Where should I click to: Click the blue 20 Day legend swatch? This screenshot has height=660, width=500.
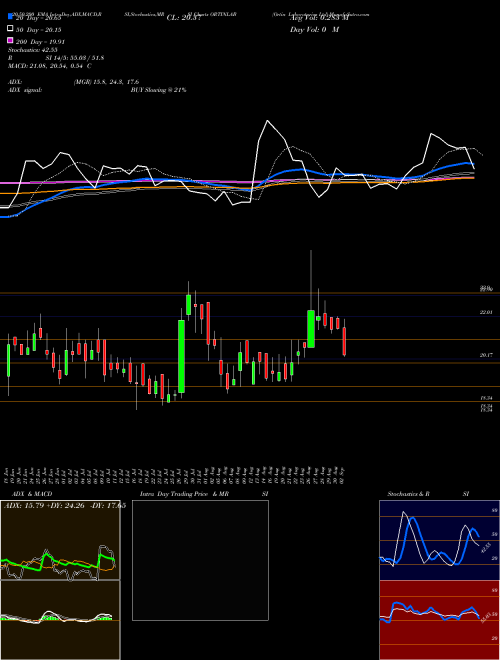click(x=10, y=16)
